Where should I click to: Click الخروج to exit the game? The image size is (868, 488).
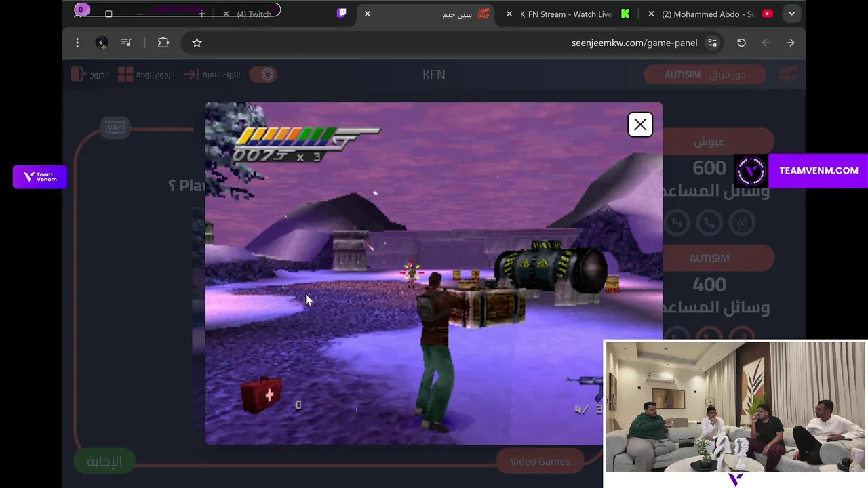click(90, 75)
